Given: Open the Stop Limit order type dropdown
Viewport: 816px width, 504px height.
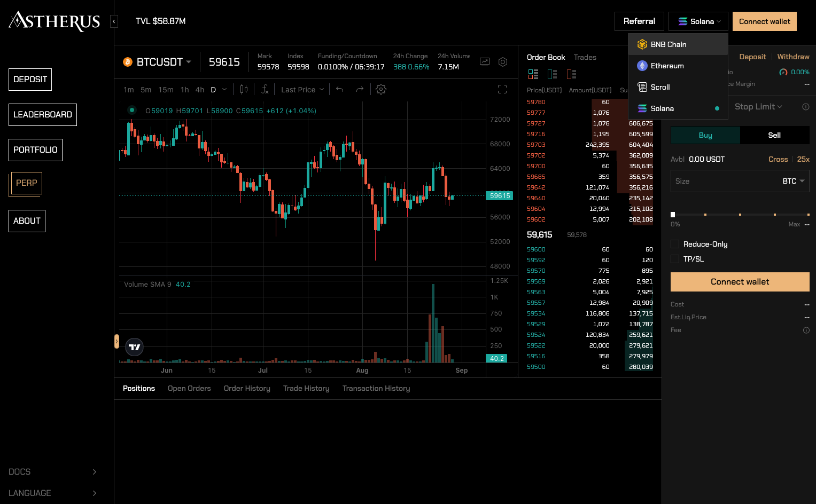Looking at the screenshot, I should click(758, 107).
